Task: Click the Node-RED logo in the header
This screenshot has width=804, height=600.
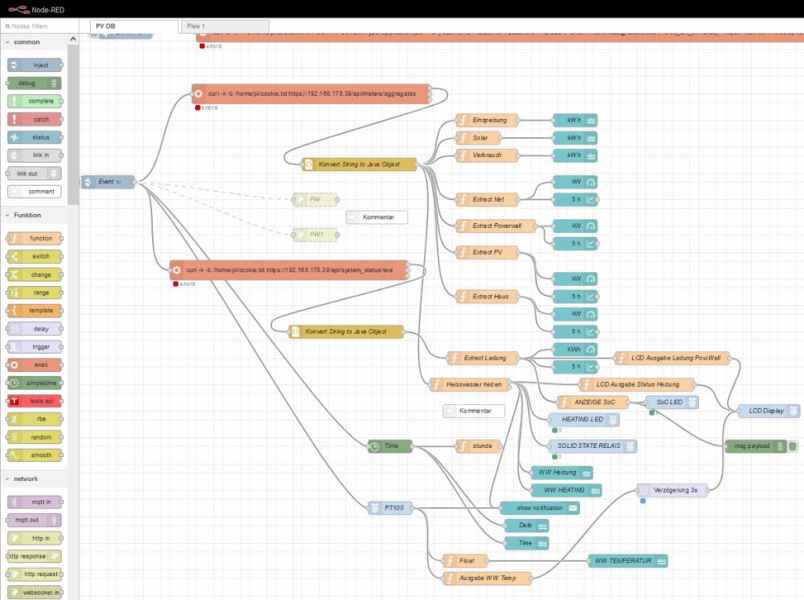Action: tap(36, 9)
